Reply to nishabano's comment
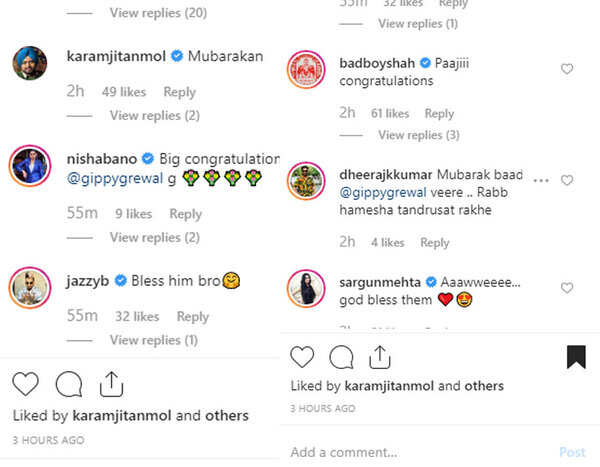 tap(185, 213)
